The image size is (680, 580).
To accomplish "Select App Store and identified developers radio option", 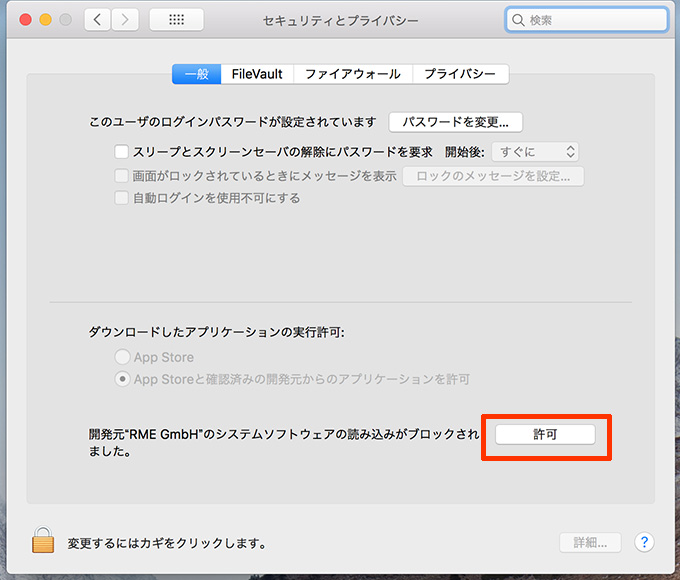I will click(x=122, y=379).
